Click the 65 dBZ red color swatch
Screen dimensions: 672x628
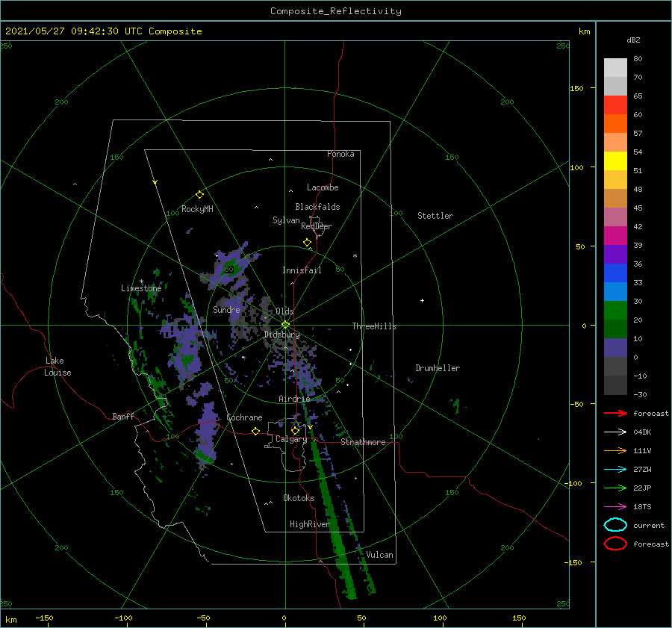pos(615,105)
